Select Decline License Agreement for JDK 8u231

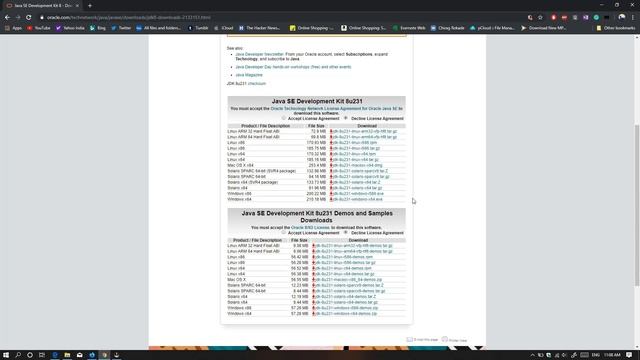pos(346,118)
